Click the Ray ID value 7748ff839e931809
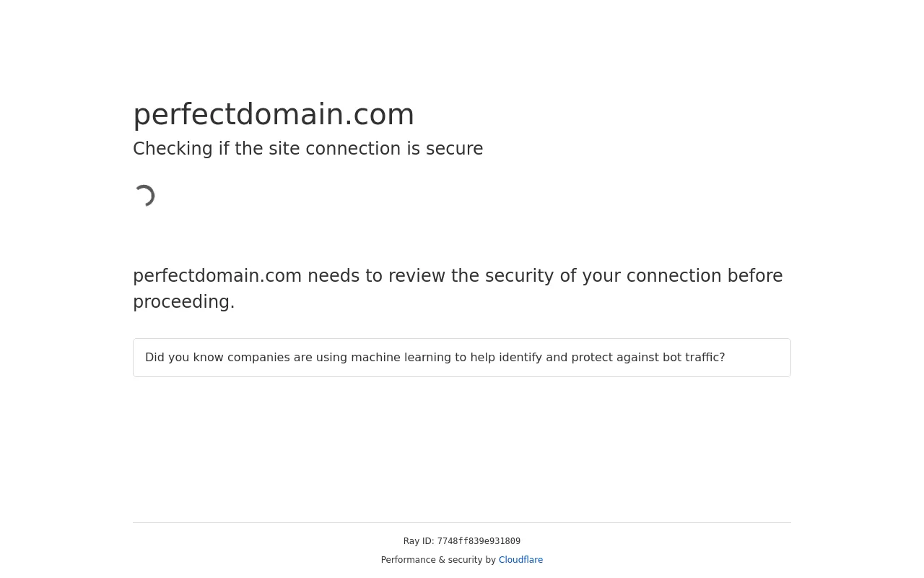The width and height of the screenshot is (924, 578). (x=479, y=541)
